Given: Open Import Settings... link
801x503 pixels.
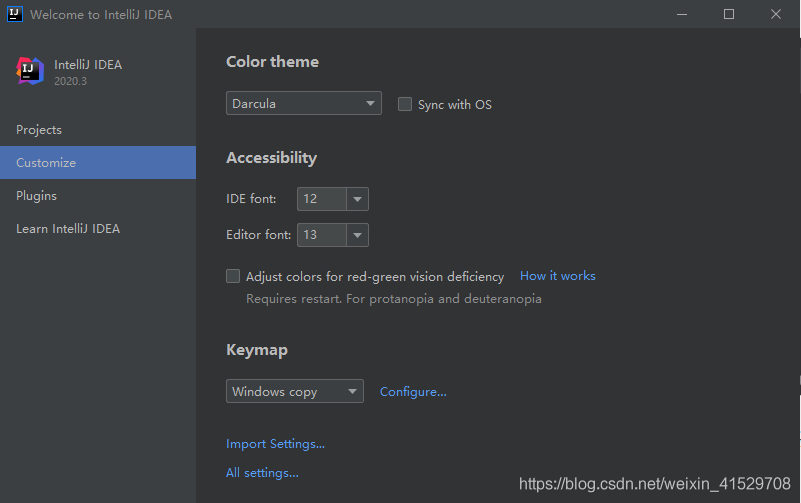Looking at the screenshot, I should tap(275, 444).
